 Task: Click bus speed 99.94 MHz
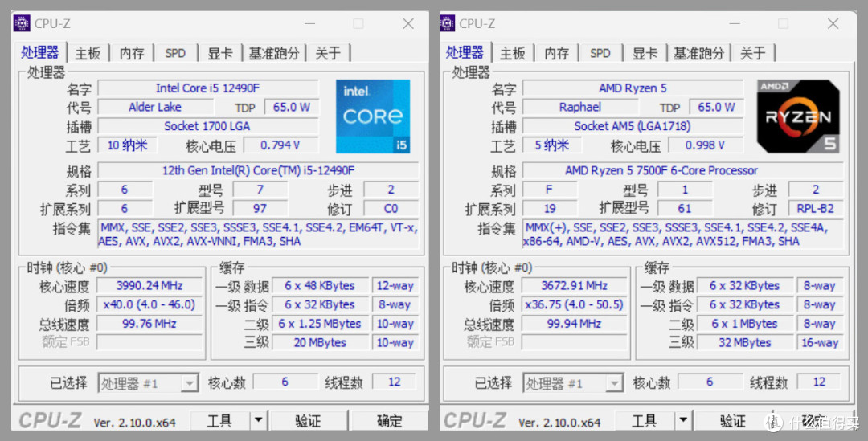click(574, 324)
